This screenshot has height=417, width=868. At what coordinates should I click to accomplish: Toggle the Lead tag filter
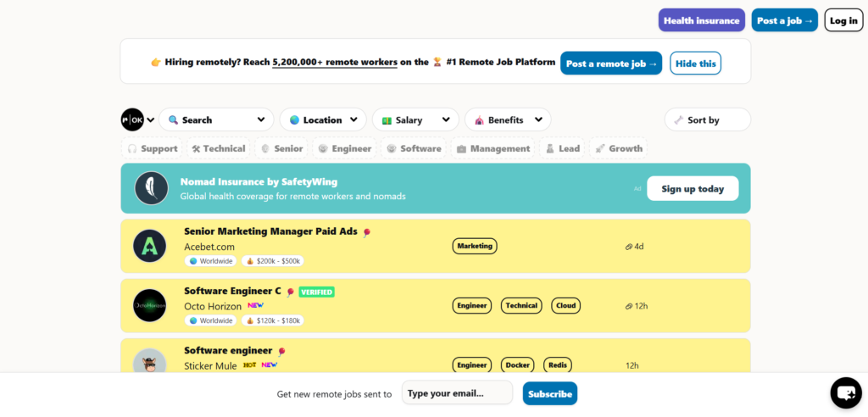pos(562,148)
